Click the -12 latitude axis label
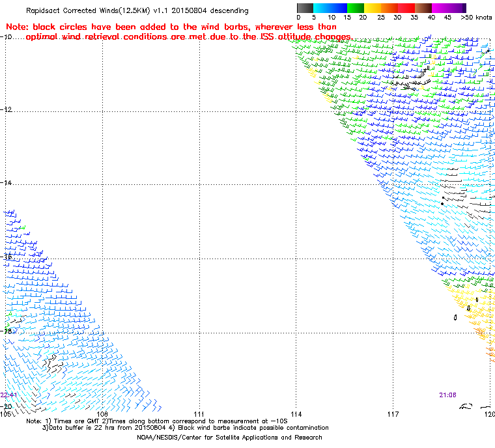 [6, 109]
